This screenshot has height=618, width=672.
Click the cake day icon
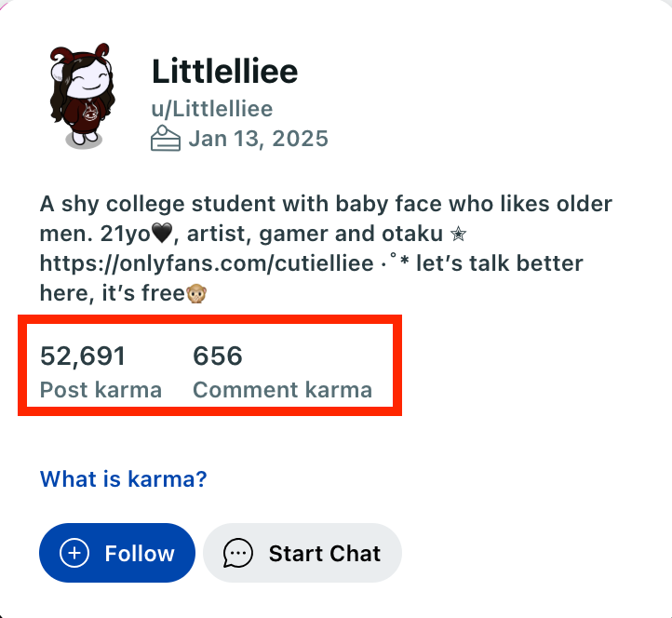(x=166, y=140)
